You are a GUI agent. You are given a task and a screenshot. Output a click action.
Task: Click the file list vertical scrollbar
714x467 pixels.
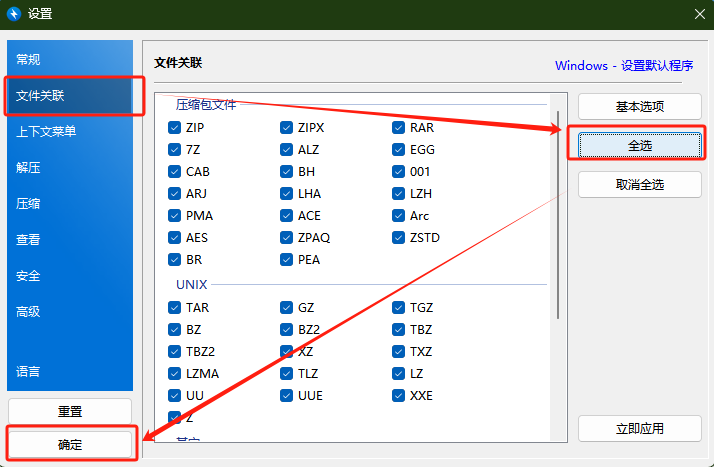(x=557, y=210)
